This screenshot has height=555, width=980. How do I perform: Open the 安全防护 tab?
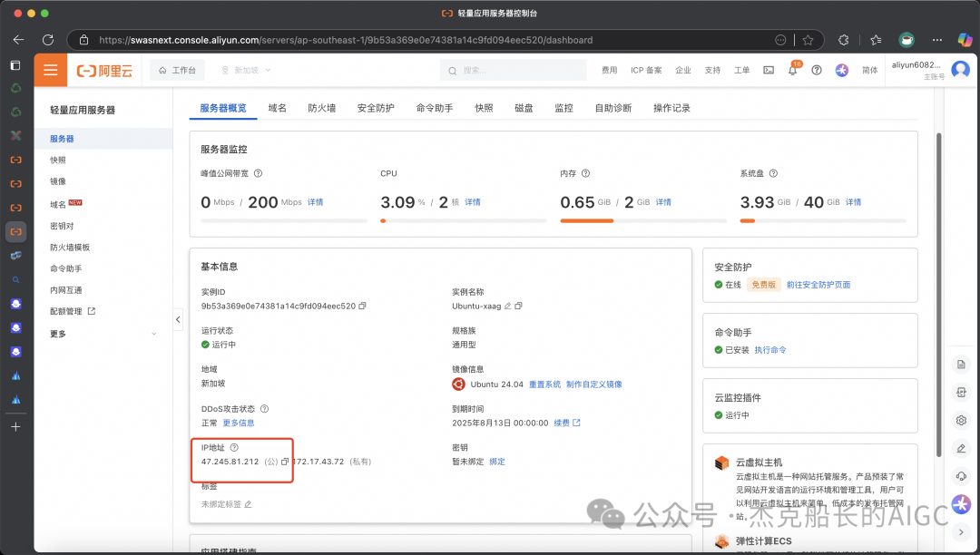coord(376,108)
